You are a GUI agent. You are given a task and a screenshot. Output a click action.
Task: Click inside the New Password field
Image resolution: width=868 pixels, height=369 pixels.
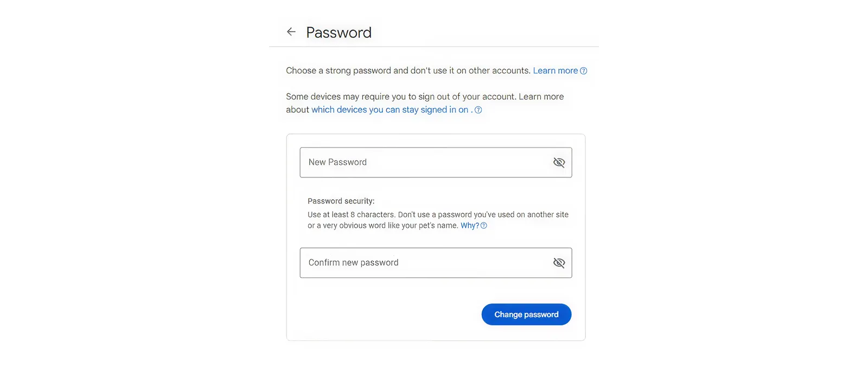pyautogui.click(x=436, y=162)
